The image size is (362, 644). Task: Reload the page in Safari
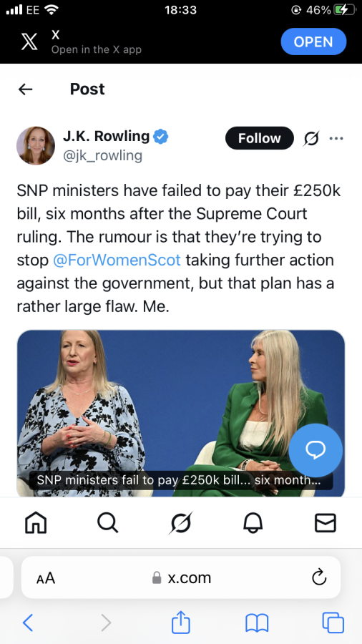[319, 577]
